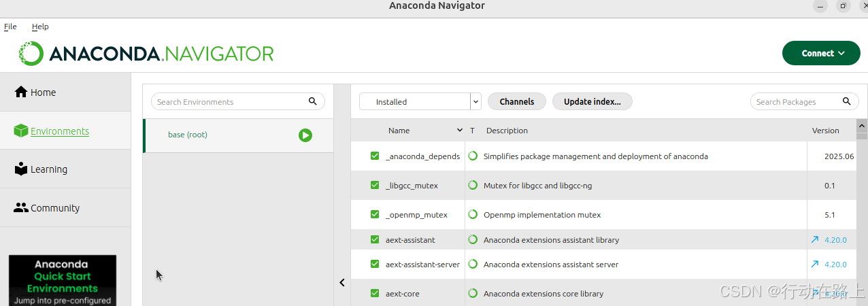Toggle the aext-core checkbox
The height and width of the screenshot is (306, 868).
tap(375, 294)
